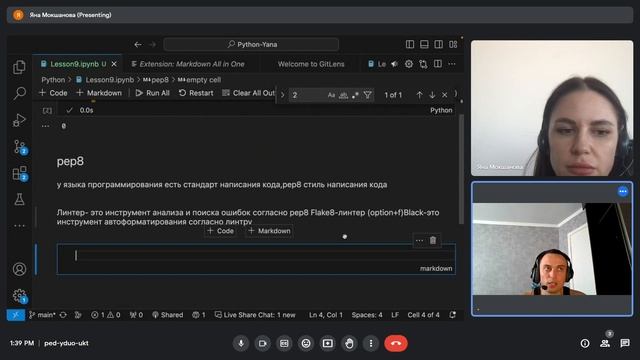Close the Lesson9.ipynb tab
The height and width of the screenshot is (360, 640).
click(x=114, y=64)
